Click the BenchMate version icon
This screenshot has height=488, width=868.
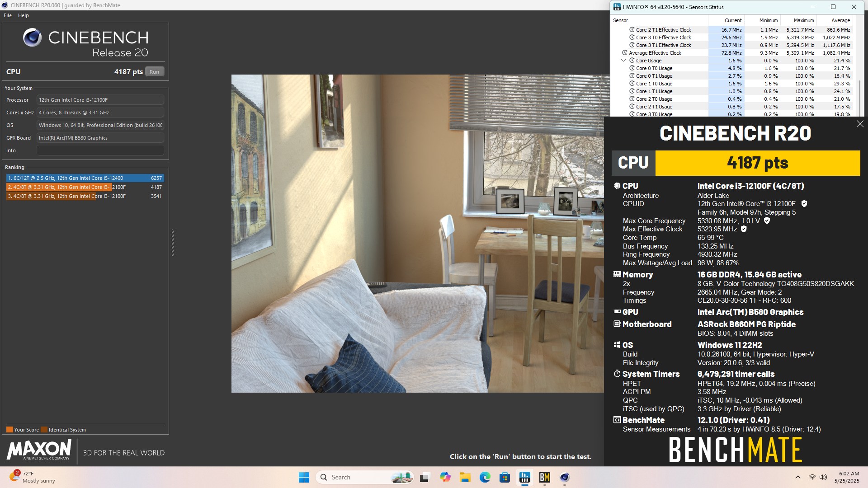(x=617, y=420)
